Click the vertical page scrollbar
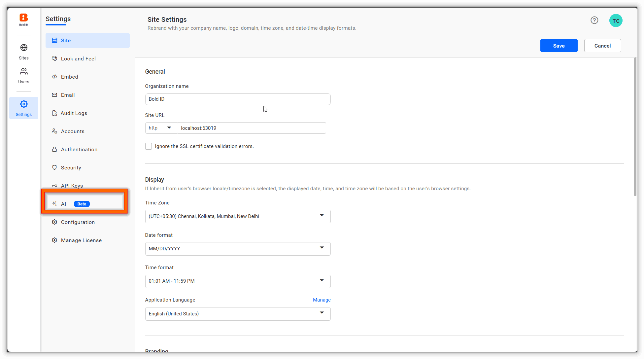 pos(635,127)
